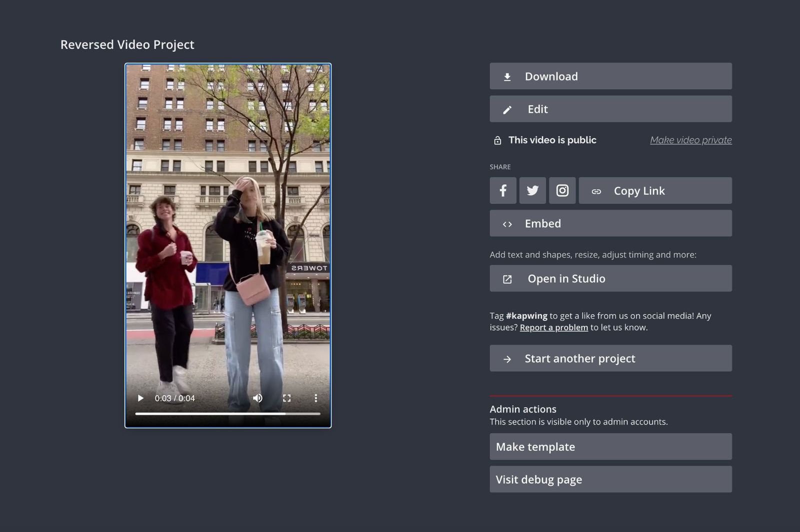Open the Embed code option

coord(610,223)
